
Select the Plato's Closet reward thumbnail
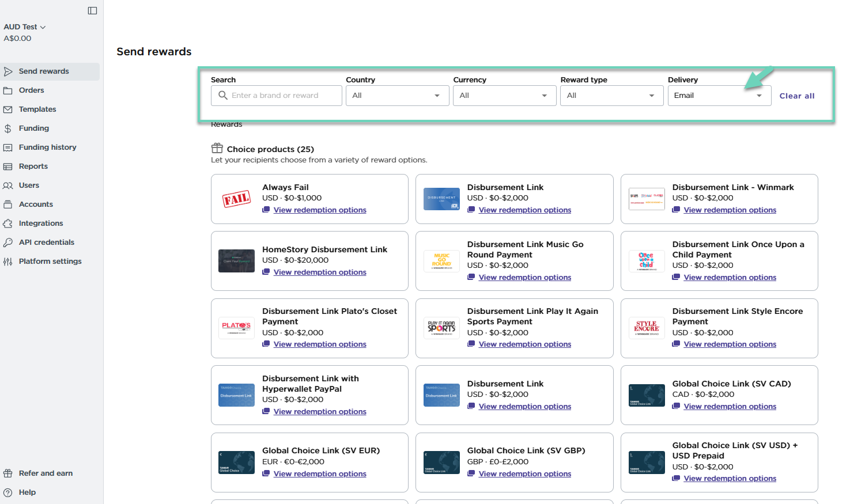pos(236,328)
